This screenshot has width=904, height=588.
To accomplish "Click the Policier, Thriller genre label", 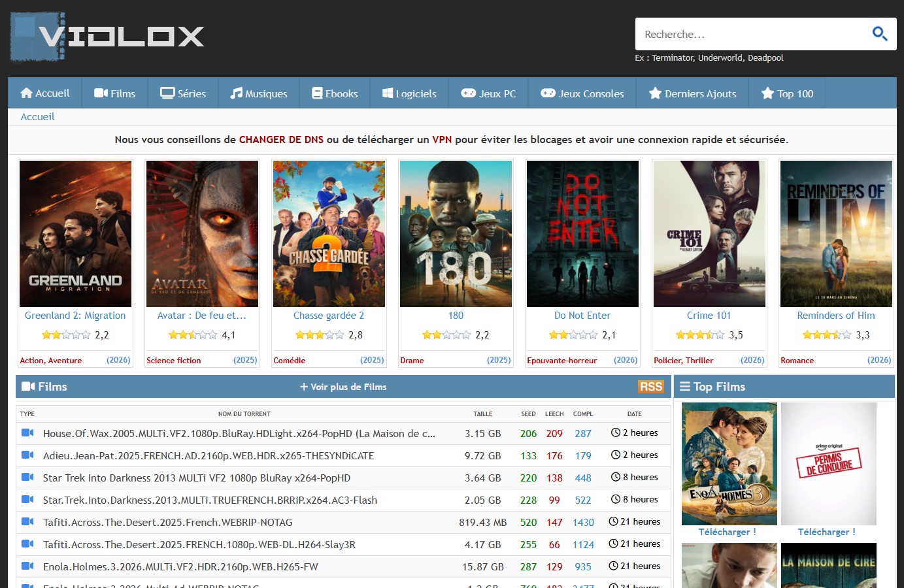I will pyautogui.click(x=684, y=361).
